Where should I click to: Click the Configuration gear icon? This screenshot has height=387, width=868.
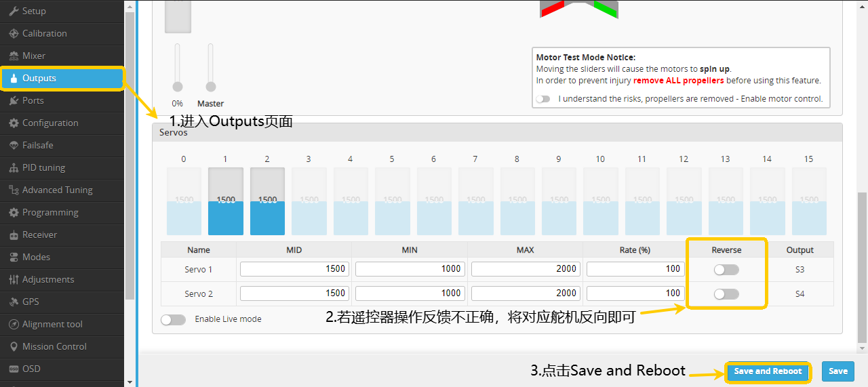[14, 123]
